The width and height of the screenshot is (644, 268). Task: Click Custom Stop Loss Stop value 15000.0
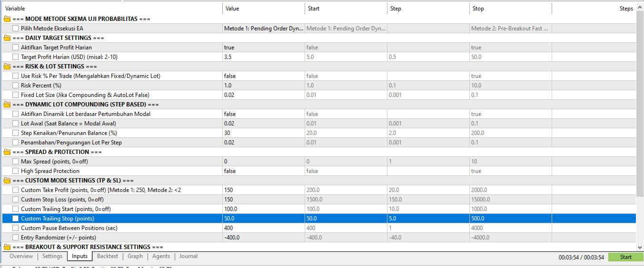511,200
